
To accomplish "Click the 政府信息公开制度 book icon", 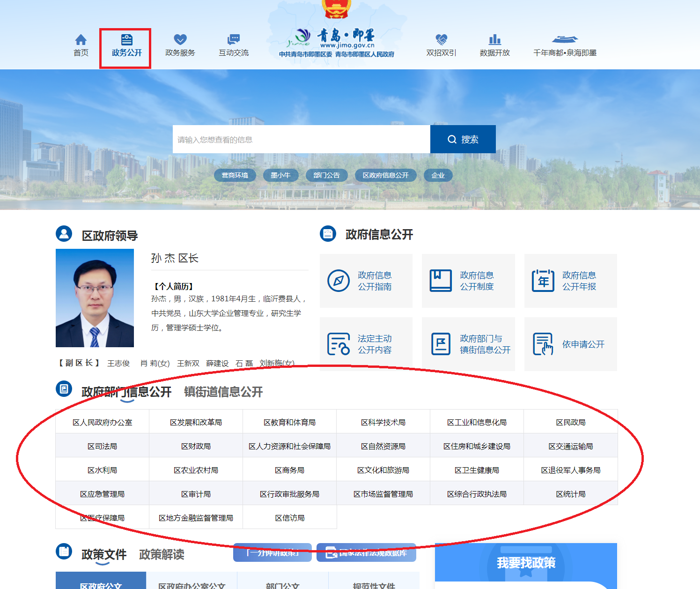I will tap(441, 281).
